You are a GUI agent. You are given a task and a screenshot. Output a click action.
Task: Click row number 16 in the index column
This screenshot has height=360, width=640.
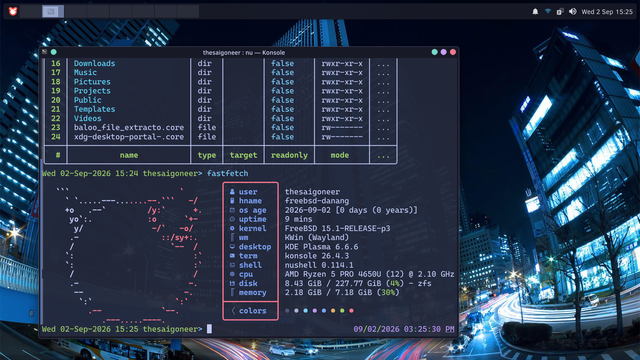tap(56, 63)
